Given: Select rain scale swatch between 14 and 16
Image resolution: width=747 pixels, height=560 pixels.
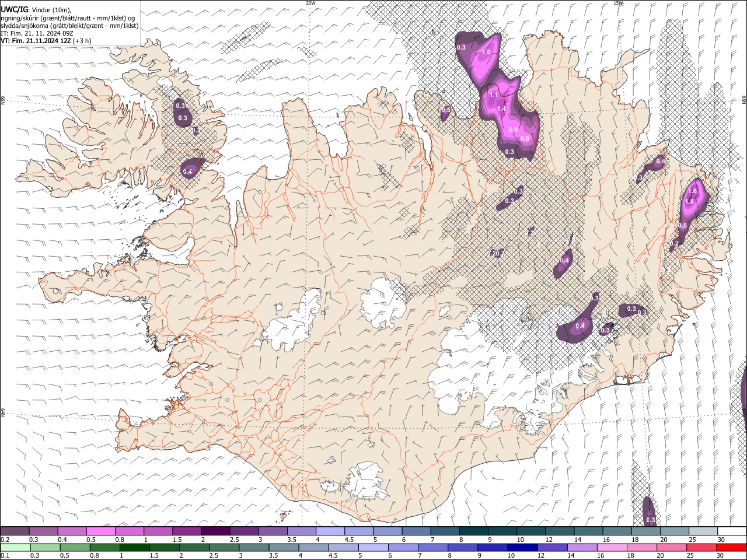Looking at the screenshot, I should 582,548.
